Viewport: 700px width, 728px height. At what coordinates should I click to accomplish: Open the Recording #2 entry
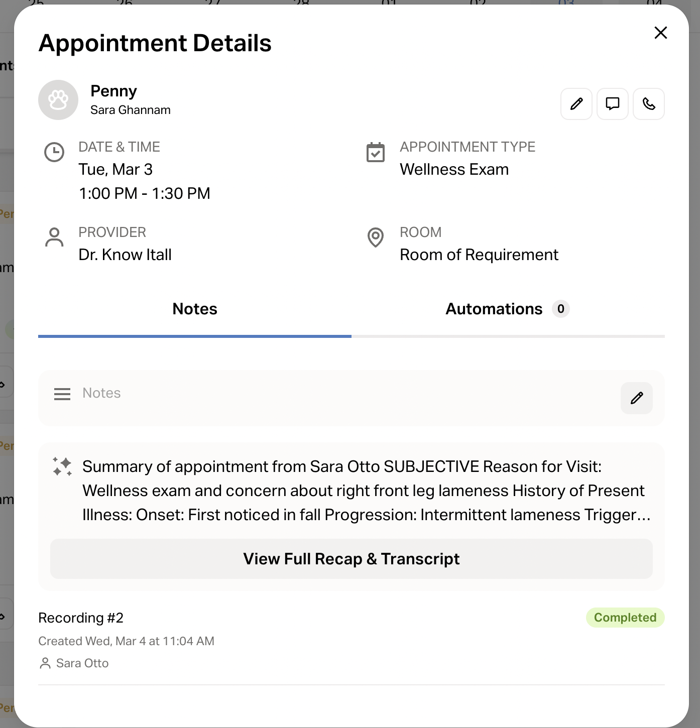tap(81, 618)
